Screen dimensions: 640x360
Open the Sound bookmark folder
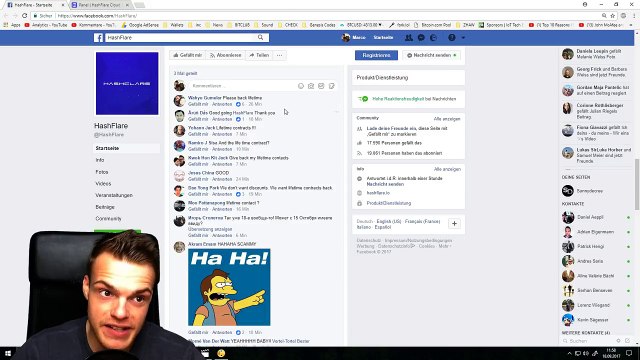264,25
